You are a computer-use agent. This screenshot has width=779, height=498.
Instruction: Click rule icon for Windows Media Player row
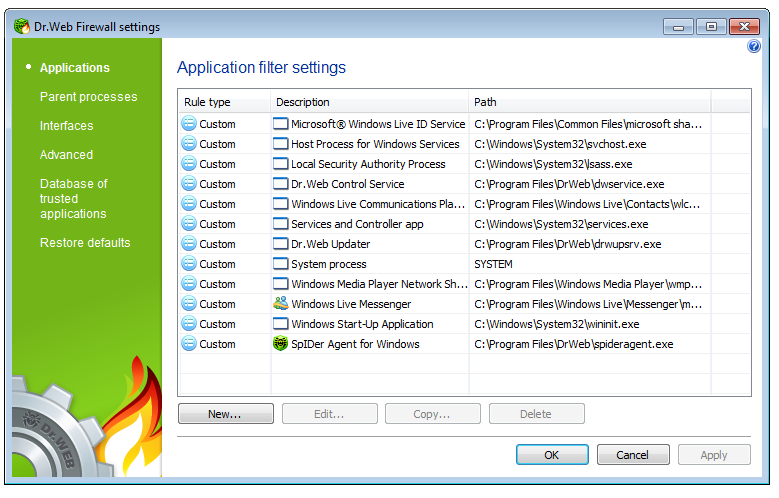click(189, 283)
